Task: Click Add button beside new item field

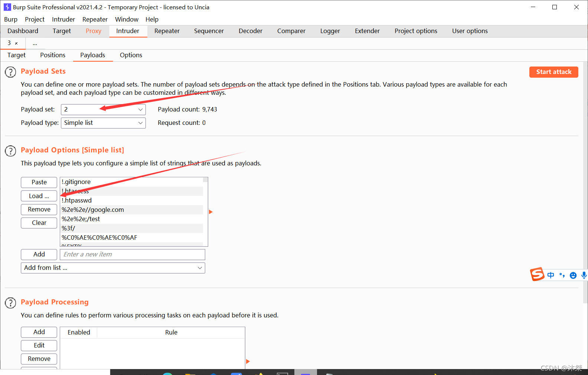Action: pos(39,255)
